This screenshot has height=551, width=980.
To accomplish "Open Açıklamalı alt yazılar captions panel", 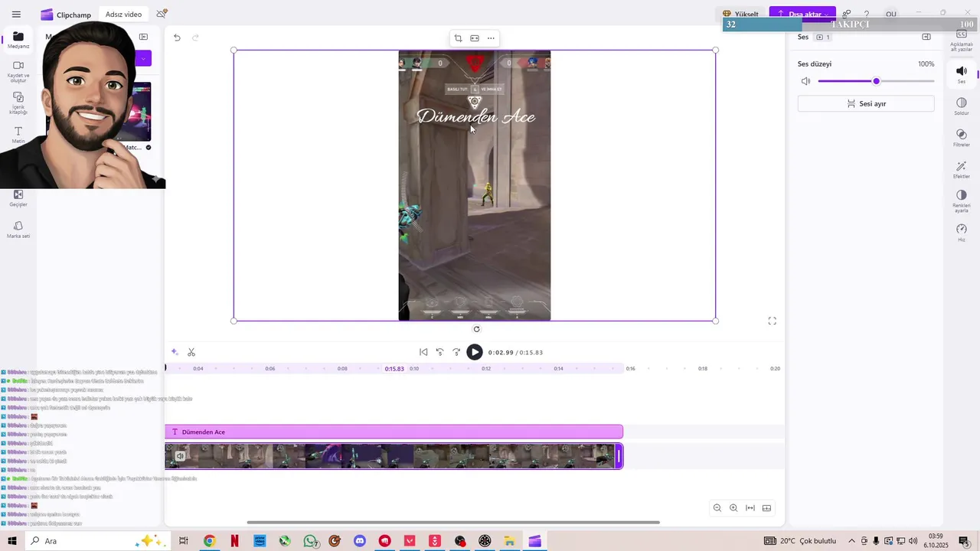I will pos(962,41).
